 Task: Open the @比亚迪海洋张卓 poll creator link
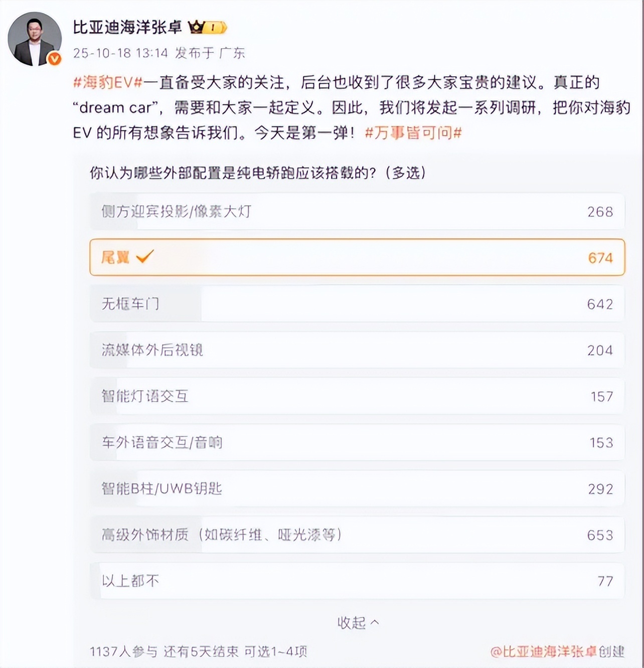pos(543,651)
